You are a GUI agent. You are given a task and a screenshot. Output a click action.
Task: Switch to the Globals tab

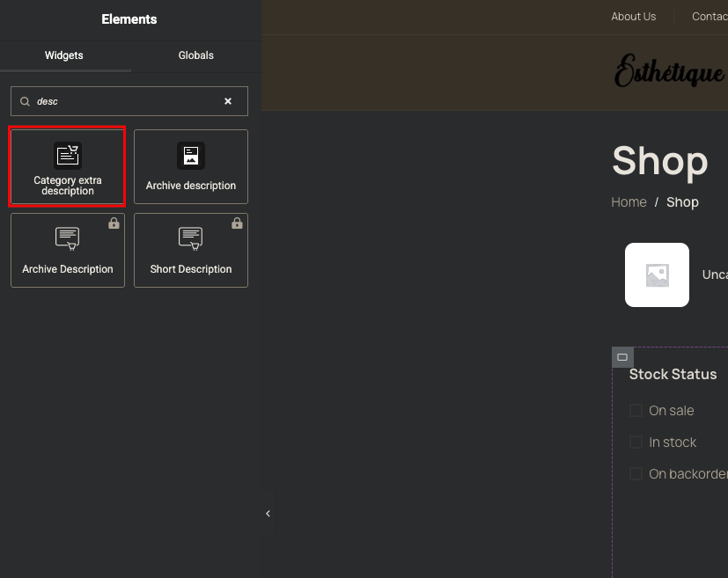point(196,55)
